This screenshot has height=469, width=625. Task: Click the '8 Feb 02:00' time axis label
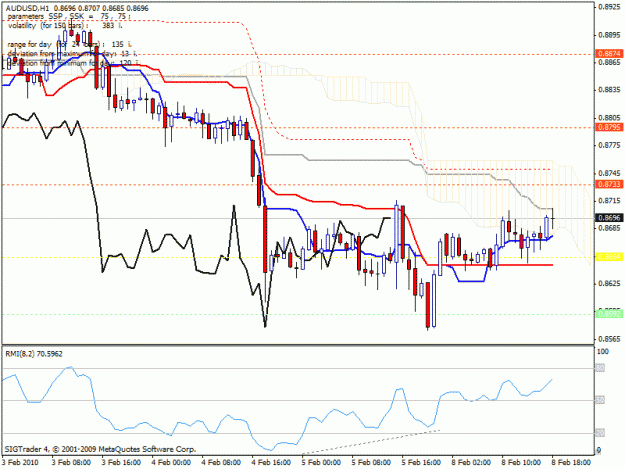[x=471, y=462]
